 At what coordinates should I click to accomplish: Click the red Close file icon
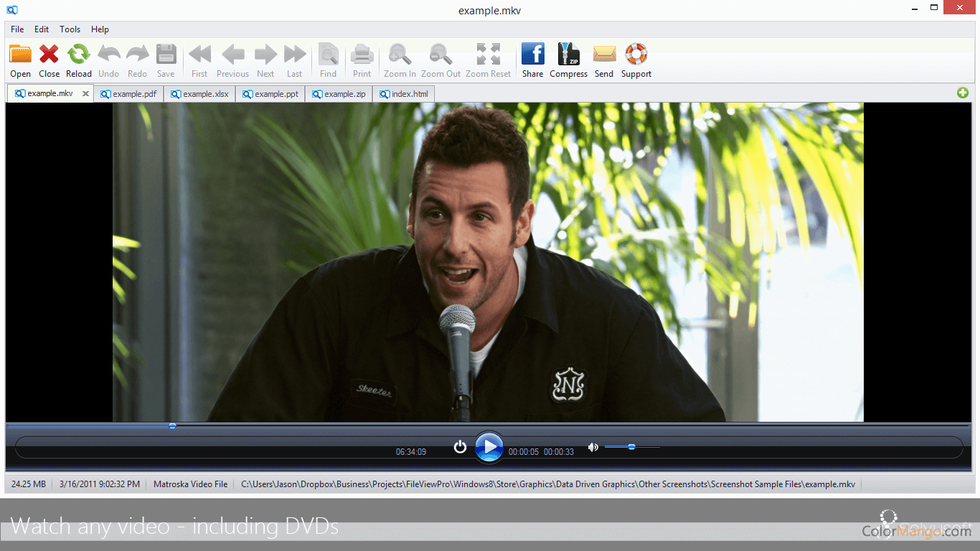49,55
